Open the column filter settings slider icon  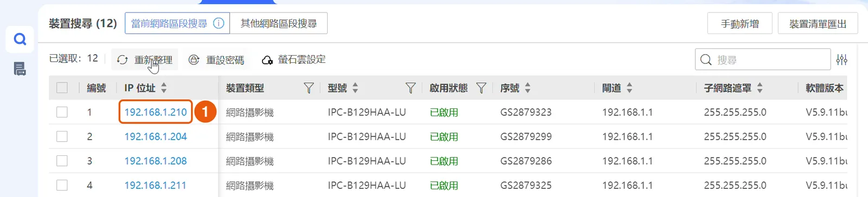pyautogui.click(x=842, y=60)
